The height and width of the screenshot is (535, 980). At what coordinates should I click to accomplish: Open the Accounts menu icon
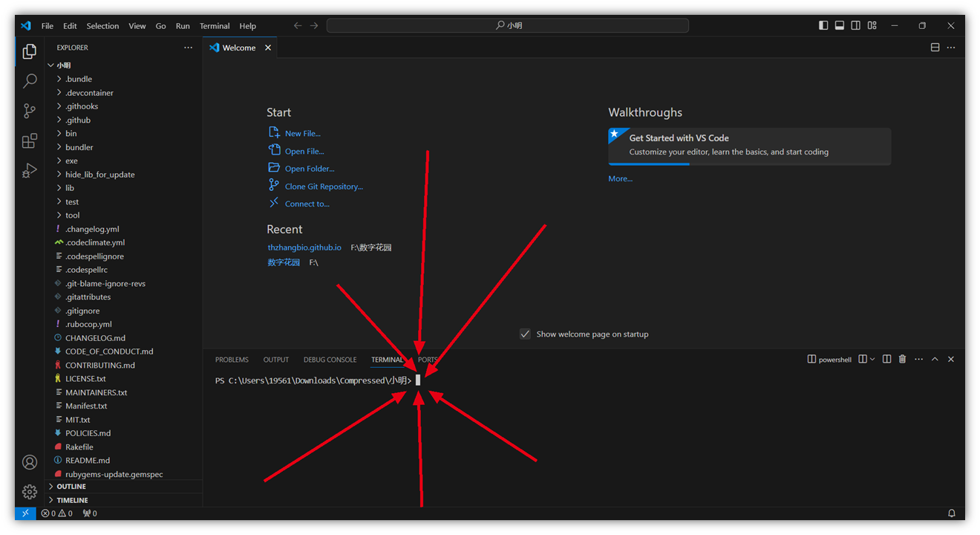(x=30, y=462)
